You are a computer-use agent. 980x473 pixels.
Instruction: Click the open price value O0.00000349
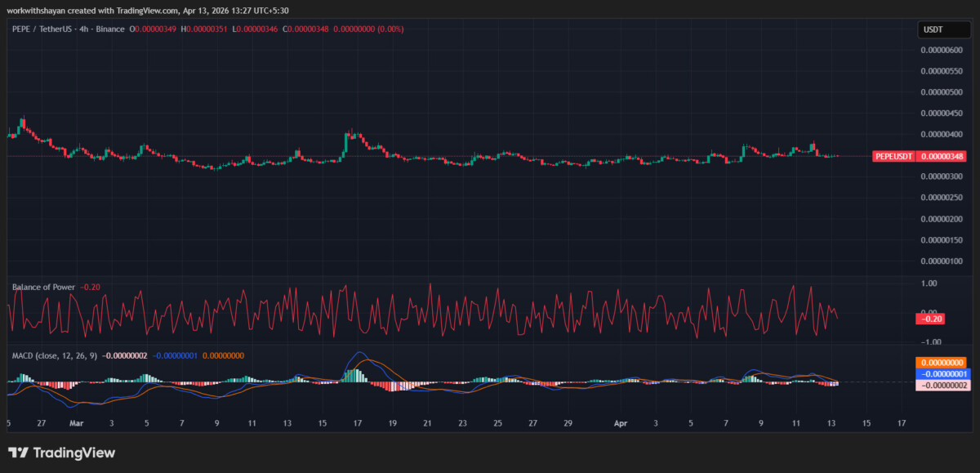click(155, 27)
